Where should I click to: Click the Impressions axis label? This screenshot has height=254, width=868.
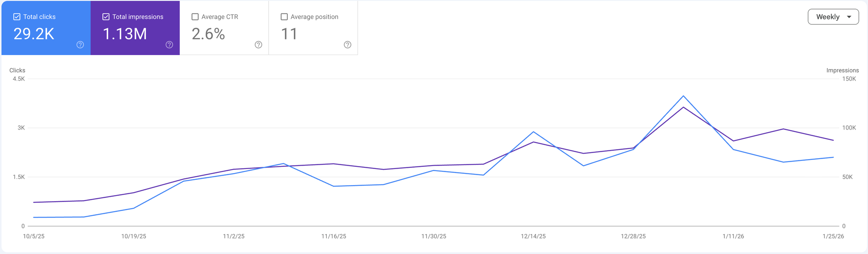[x=842, y=70]
